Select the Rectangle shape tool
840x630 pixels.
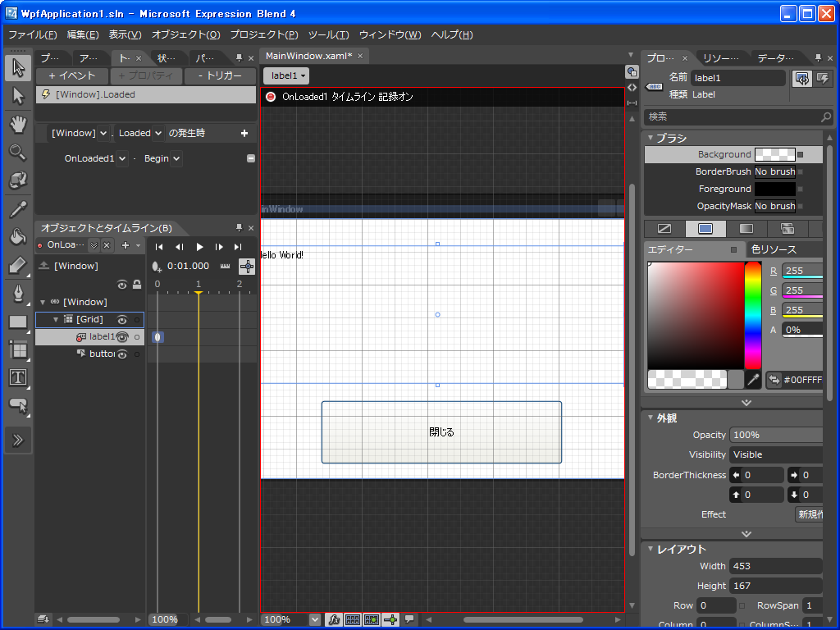(18, 322)
